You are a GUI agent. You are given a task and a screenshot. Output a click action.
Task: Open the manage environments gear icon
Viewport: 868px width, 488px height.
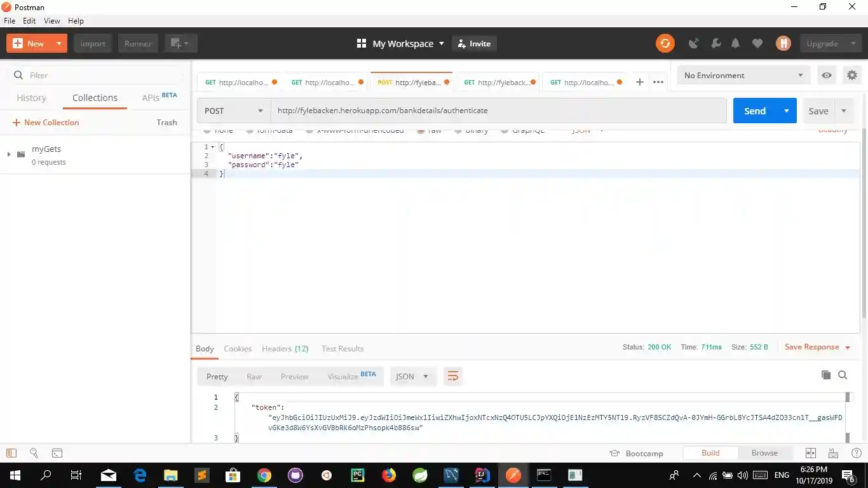pyautogui.click(x=852, y=75)
